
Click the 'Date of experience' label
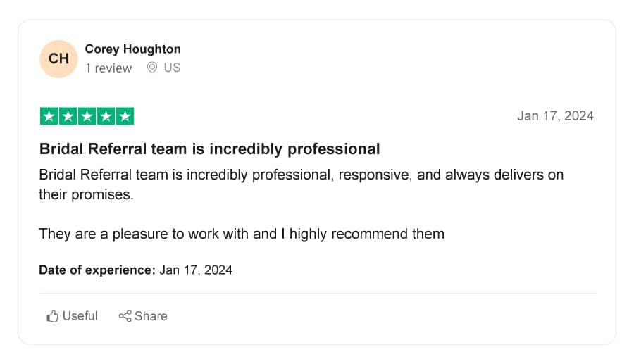97,270
